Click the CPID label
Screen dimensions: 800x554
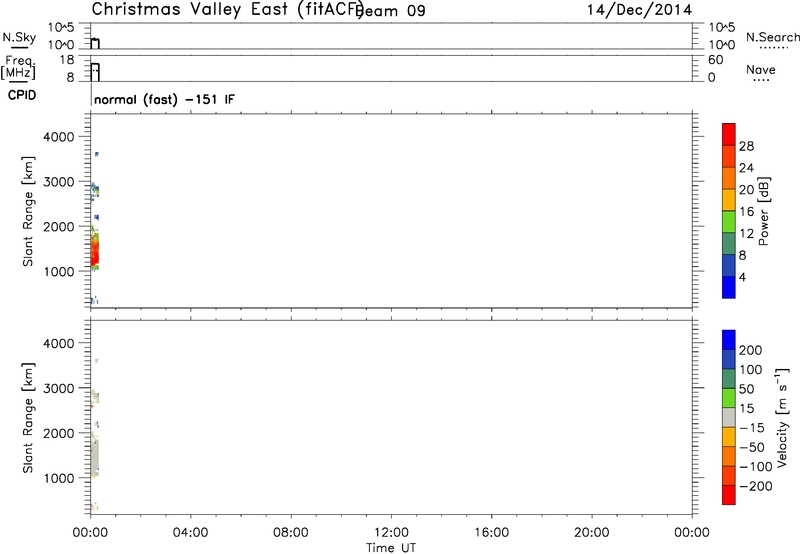click(x=22, y=95)
